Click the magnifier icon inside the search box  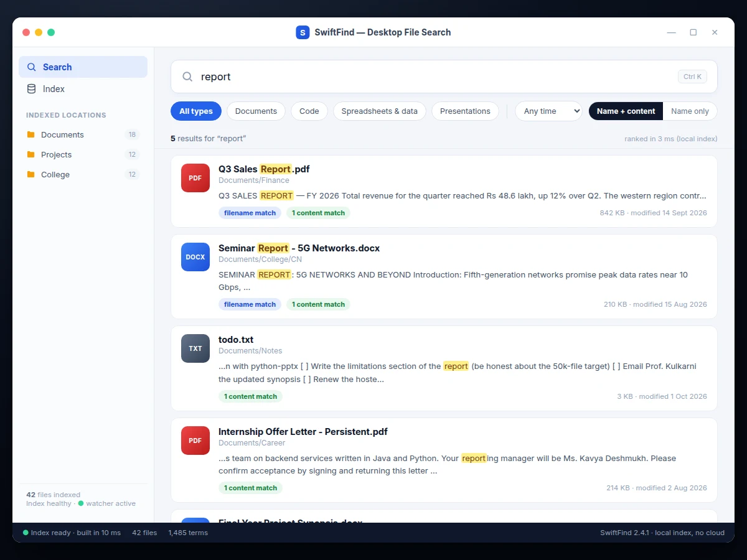[187, 77]
